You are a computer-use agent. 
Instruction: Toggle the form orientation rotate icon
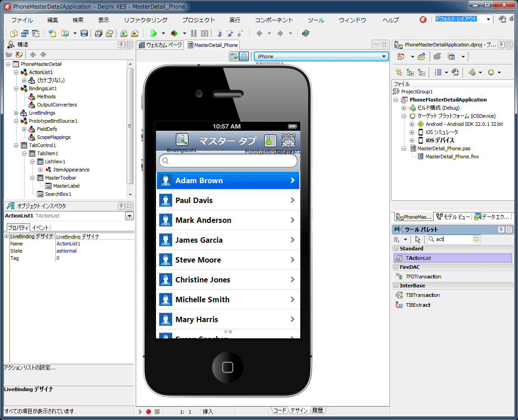pos(234,56)
